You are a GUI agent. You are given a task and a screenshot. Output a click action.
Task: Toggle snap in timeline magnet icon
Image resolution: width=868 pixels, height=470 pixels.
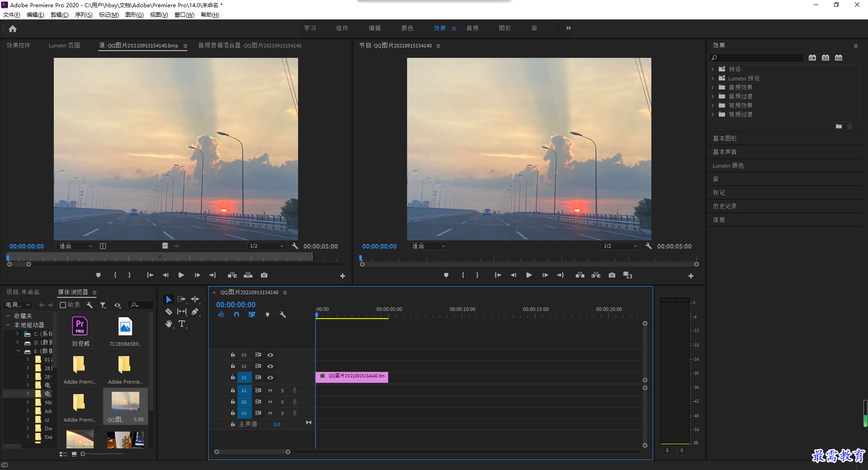(237, 315)
